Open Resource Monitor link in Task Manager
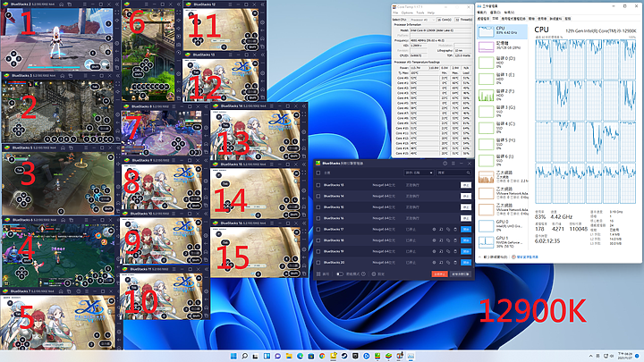 point(527,257)
